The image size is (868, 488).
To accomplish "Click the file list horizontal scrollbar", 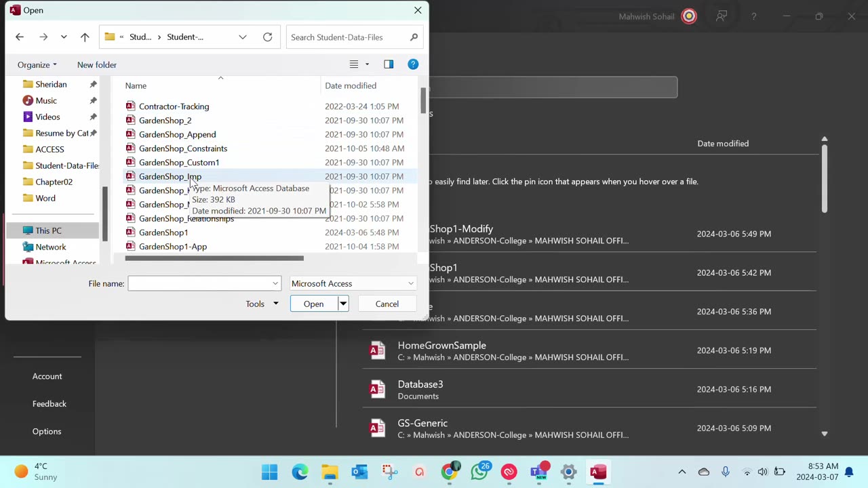I will click(x=214, y=258).
